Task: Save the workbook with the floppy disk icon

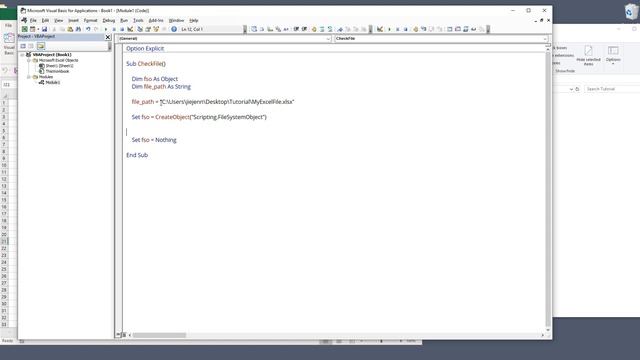Action: [x=44, y=29]
